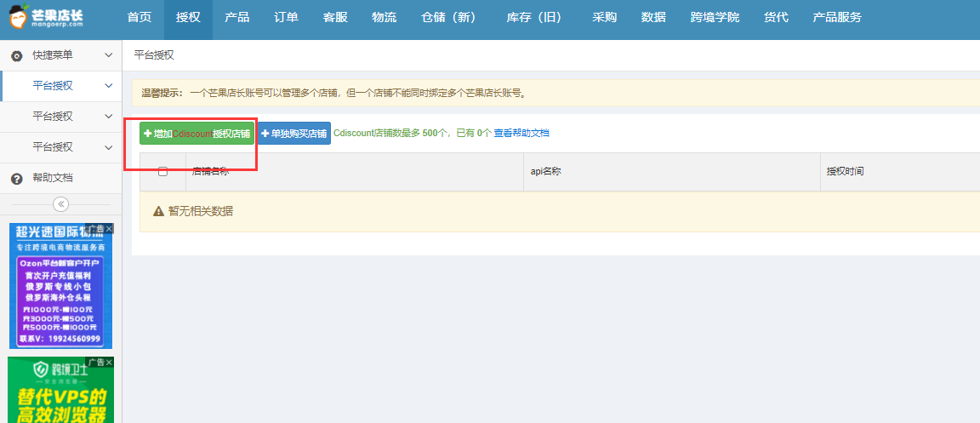The width and height of the screenshot is (980, 423).
Task: Open the 授权 menu
Action: (188, 18)
